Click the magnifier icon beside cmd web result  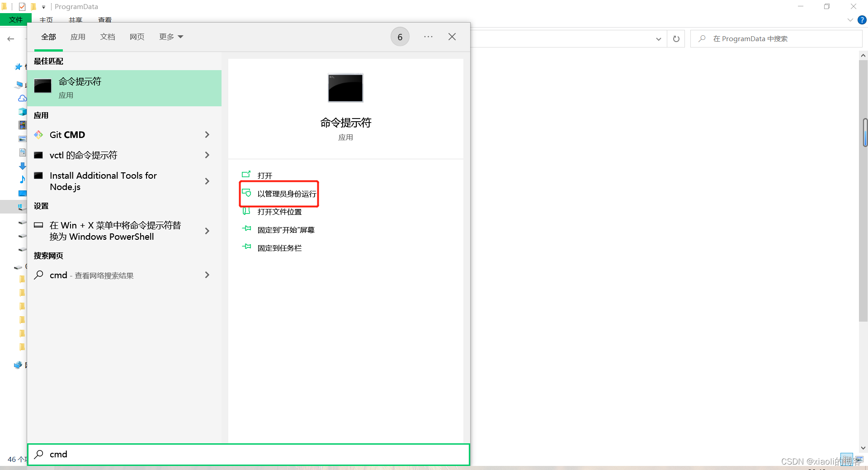(39, 275)
